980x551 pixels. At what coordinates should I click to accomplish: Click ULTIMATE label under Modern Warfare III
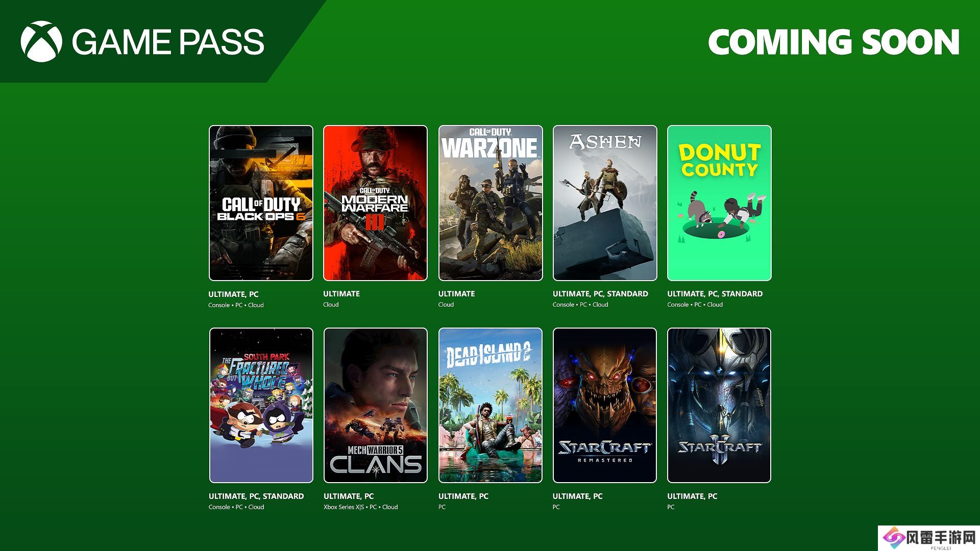click(x=341, y=294)
